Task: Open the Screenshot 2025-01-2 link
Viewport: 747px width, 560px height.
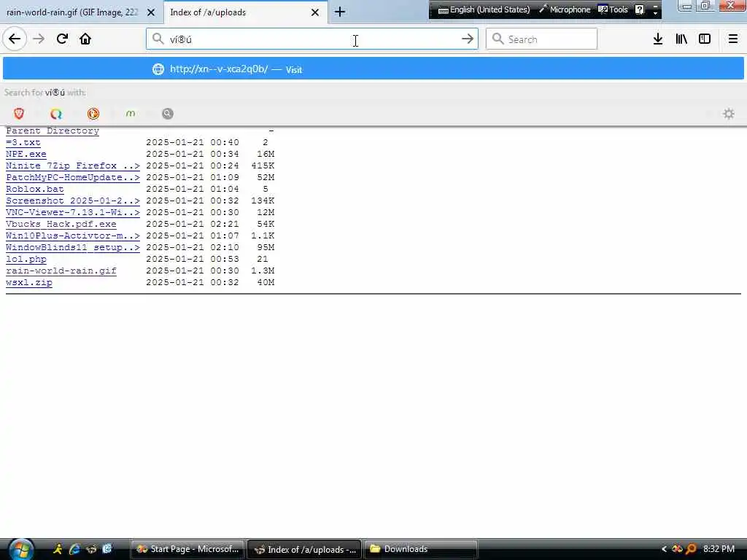Action: [73, 201]
